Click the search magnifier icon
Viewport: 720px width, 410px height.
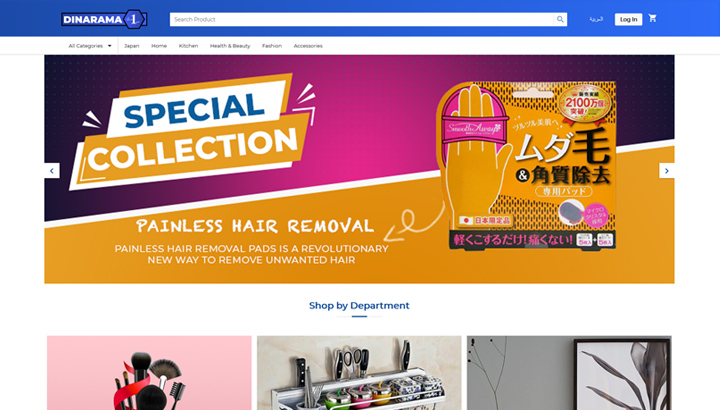pos(560,19)
